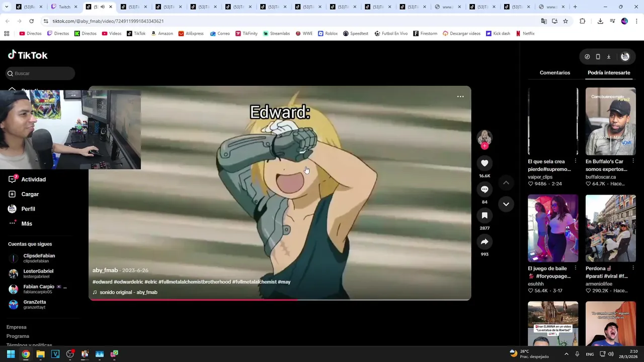Select Podría interesarte tab
This screenshot has height=362, width=644.
coord(609,73)
